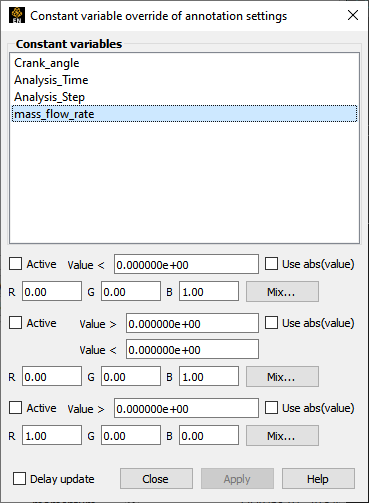Click R field of the bottom rule
The height and width of the screenshot is (503, 369).
(52, 435)
